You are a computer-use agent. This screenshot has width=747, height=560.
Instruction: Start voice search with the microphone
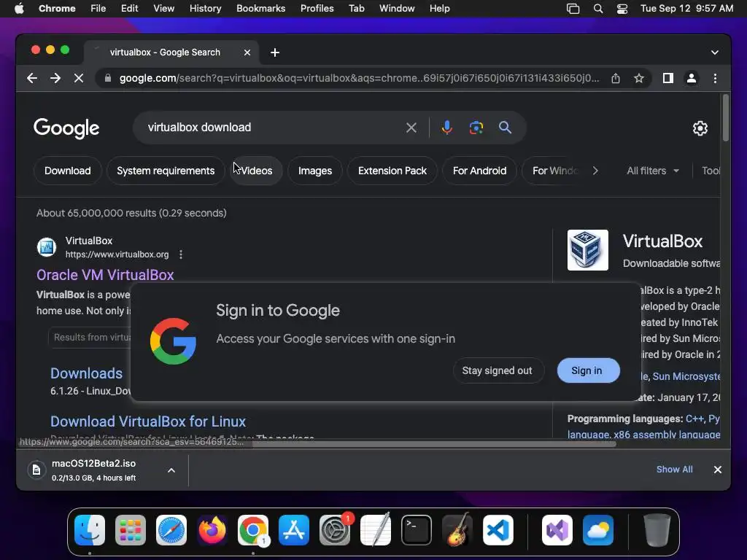[x=447, y=128]
